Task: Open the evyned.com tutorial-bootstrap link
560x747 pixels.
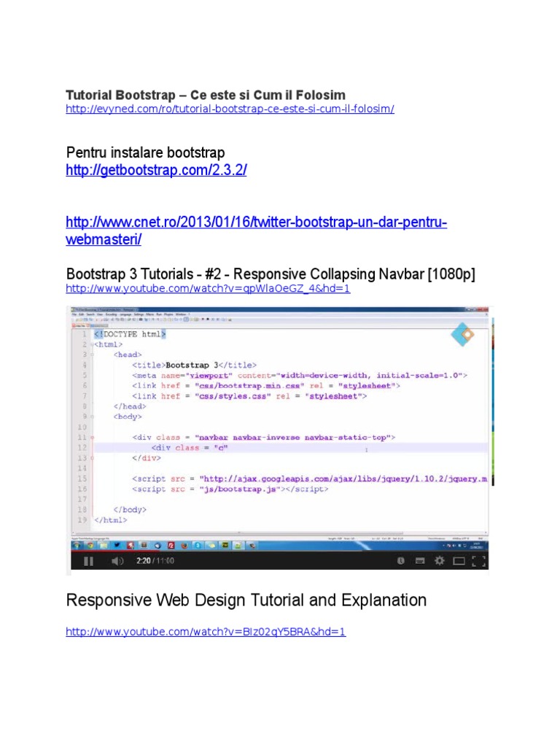Action: pyautogui.click(x=230, y=109)
